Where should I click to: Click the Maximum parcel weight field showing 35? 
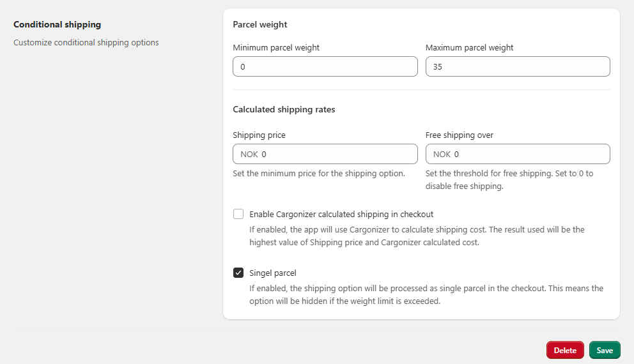point(517,66)
